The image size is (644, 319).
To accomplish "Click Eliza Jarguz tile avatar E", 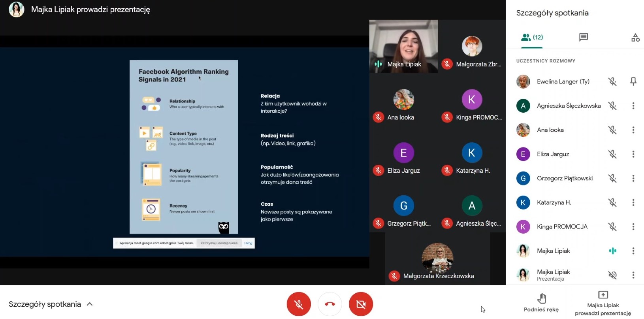I will [403, 153].
